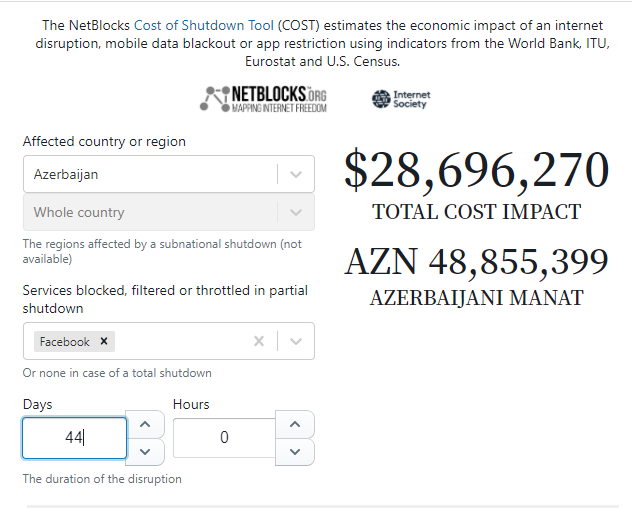Click the Internet Society logo
This screenshot has width=632, height=508.
[x=401, y=99]
